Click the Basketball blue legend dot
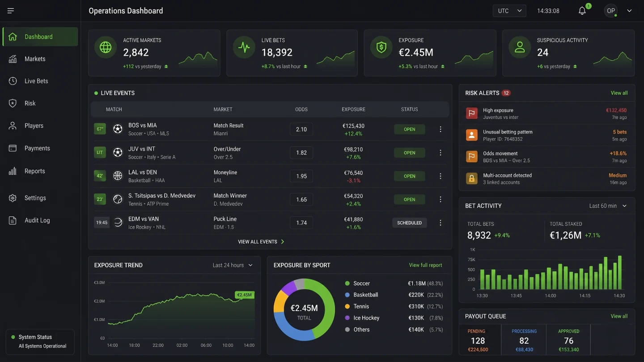644x362 pixels. [347, 295]
